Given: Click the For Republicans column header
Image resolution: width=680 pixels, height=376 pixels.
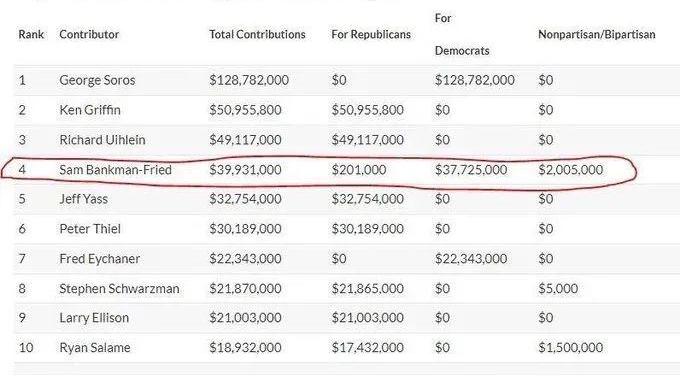Looking at the screenshot, I should [371, 34].
